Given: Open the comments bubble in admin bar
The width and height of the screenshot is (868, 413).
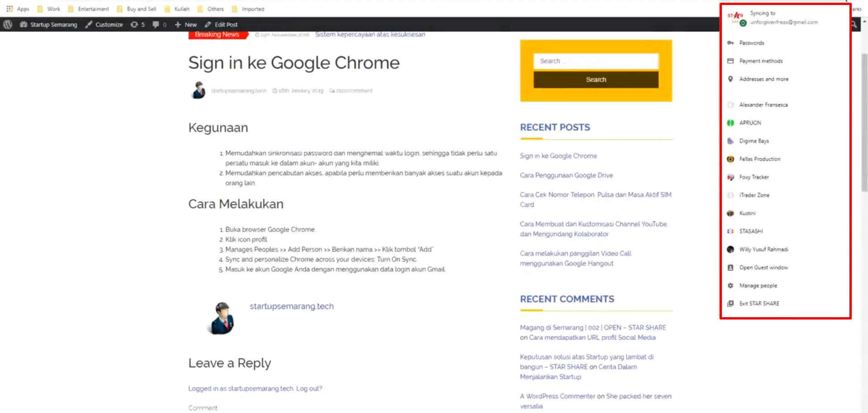Looking at the screenshot, I should coord(159,24).
